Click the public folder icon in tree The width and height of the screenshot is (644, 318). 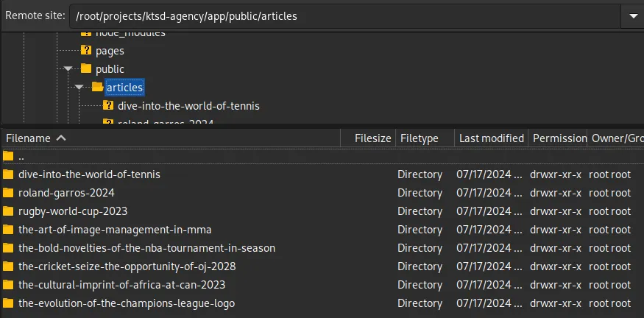tap(86, 69)
